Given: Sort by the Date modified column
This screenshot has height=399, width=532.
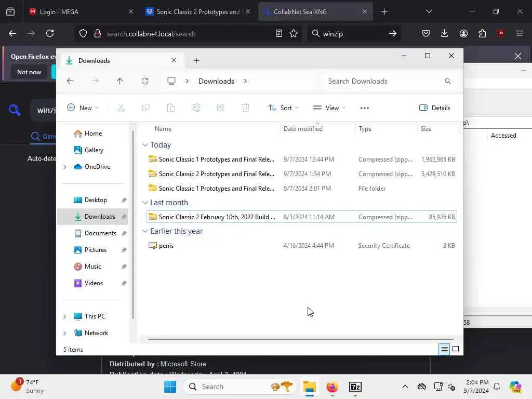Looking at the screenshot, I should [317, 129].
